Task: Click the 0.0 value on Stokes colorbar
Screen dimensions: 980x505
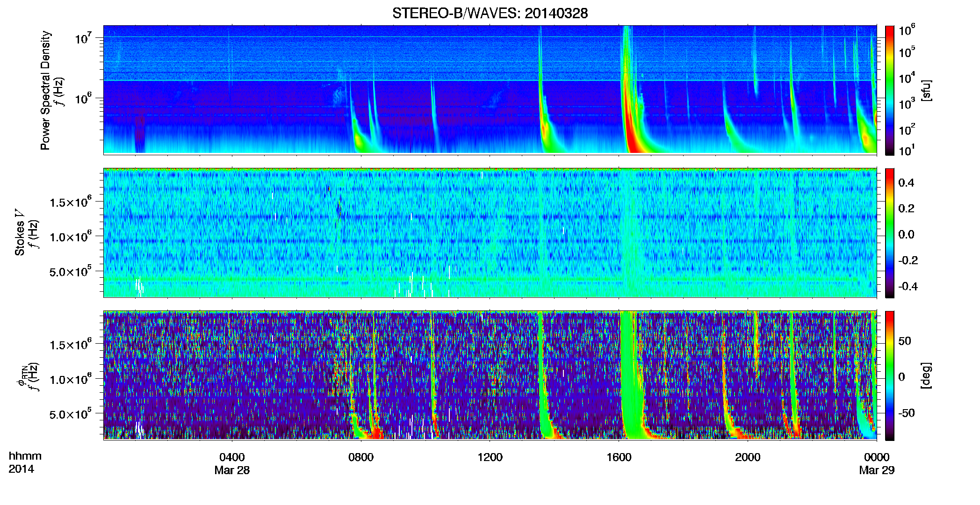Action: (x=906, y=234)
